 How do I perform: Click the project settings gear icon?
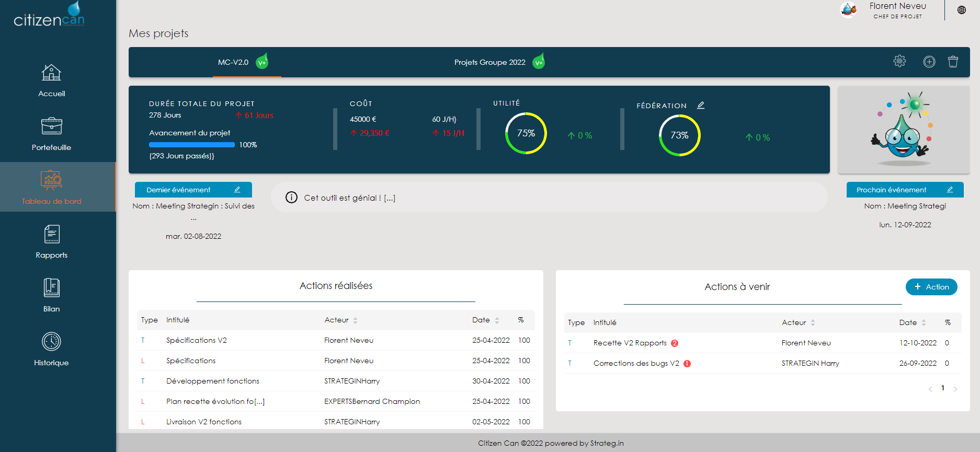(x=899, y=62)
